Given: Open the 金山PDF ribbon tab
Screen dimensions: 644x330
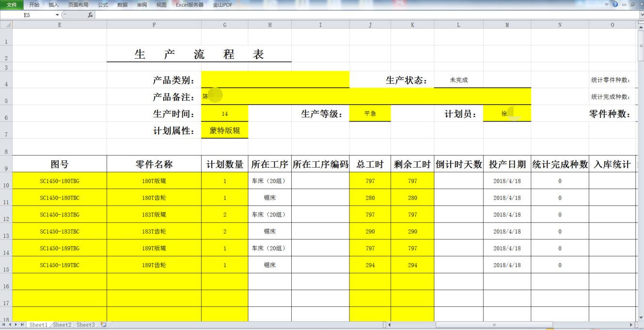Looking at the screenshot, I should (223, 4).
